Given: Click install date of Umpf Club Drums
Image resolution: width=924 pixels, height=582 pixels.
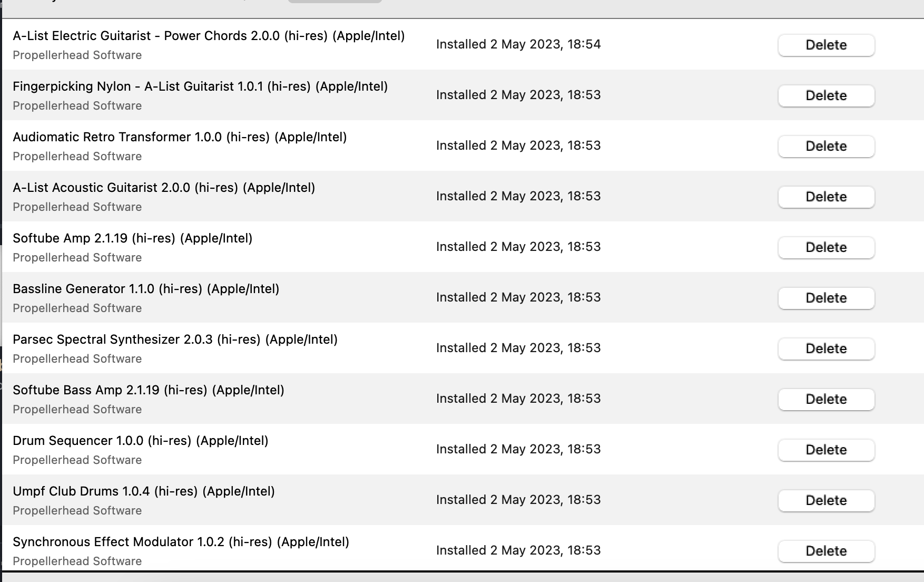Looking at the screenshot, I should point(518,500).
